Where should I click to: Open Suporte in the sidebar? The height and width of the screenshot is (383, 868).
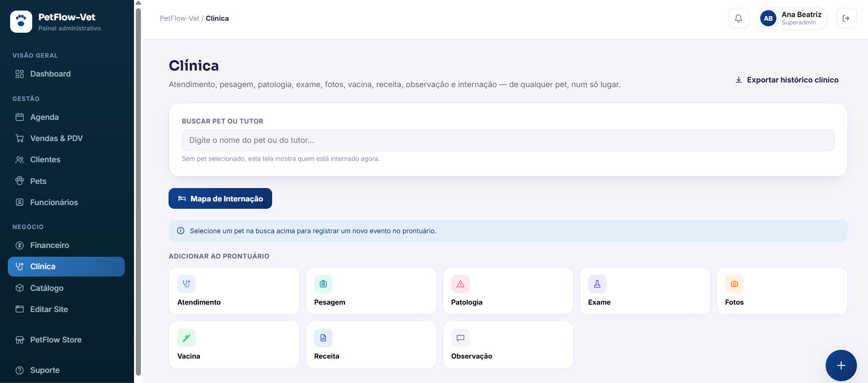click(x=66, y=370)
